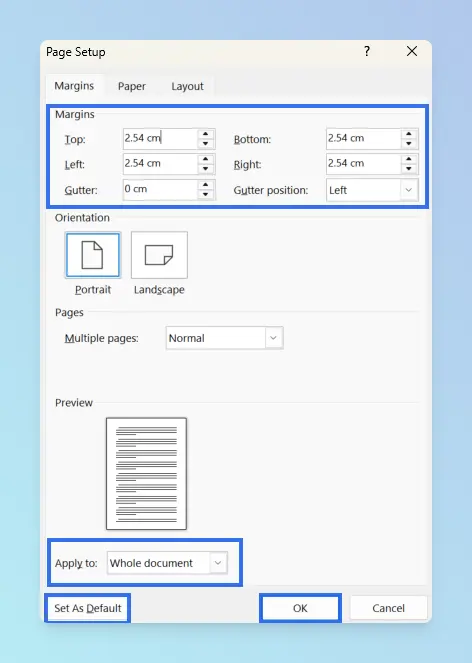Viewport: 472px width, 663px height.
Task: Open the Apply to dropdown
Action: (218, 563)
